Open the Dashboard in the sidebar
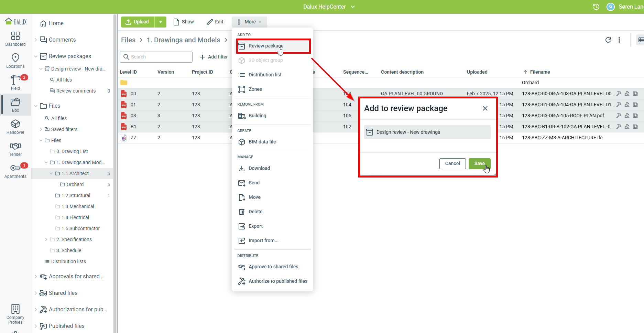The image size is (644, 333). click(15, 39)
